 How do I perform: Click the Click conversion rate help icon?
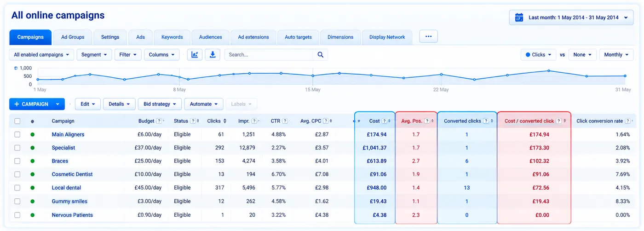(x=627, y=121)
